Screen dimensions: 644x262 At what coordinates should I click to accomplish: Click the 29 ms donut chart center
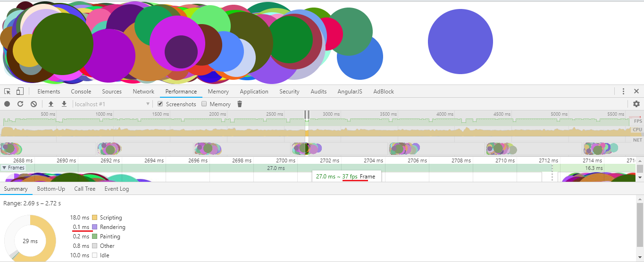pyautogui.click(x=30, y=241)
